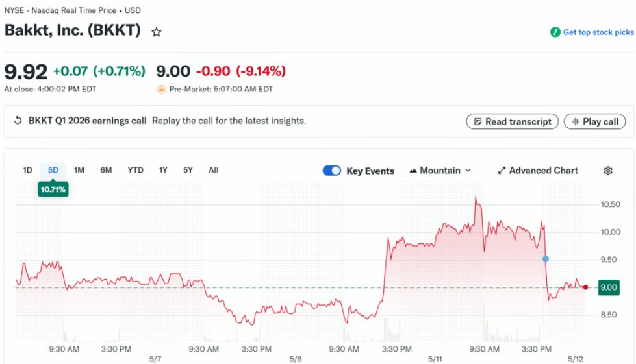Show the 5Y price history
The image size is (636, 364).
coord(188,170)
